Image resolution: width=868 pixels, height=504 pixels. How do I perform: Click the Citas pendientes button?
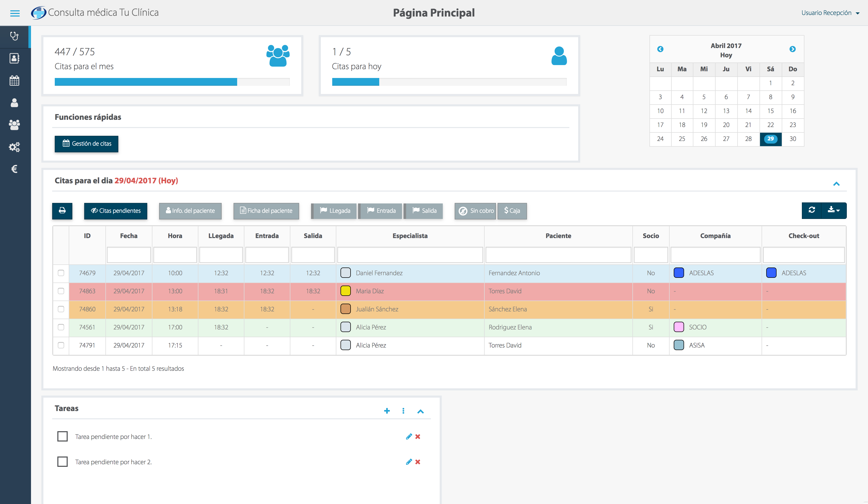tap(115, 211)
